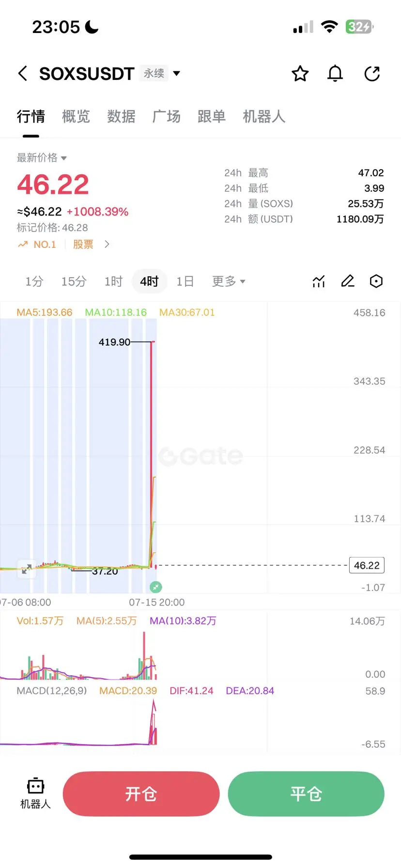Switch to 广场 tab
This screenshot has width=401, height=868.
[166, 117]
